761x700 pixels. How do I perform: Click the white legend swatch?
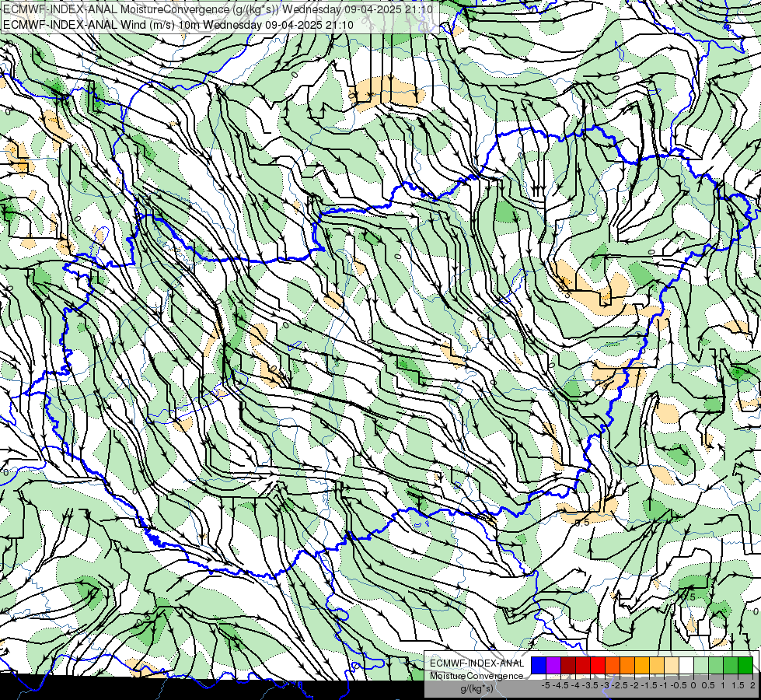(686, 665)
